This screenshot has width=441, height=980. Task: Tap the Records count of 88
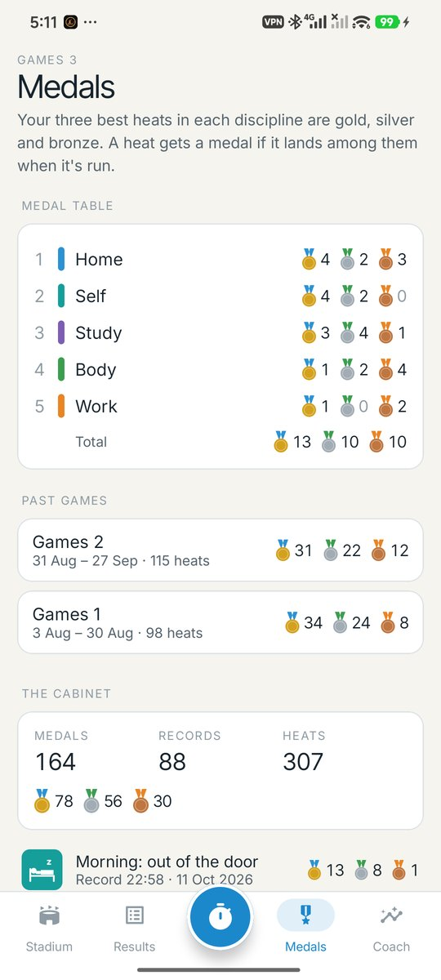[172, 762]
